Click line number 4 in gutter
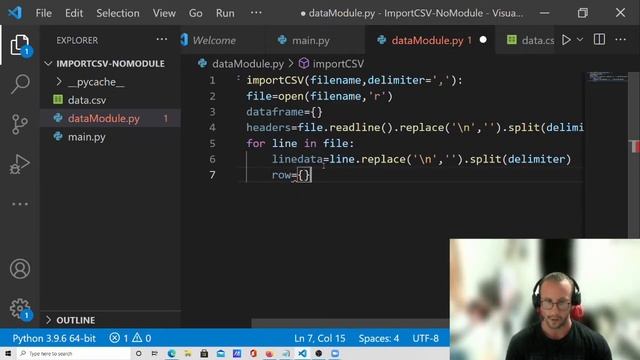The height and width of the screenshot is (360, 640). [x=212, y=127]
